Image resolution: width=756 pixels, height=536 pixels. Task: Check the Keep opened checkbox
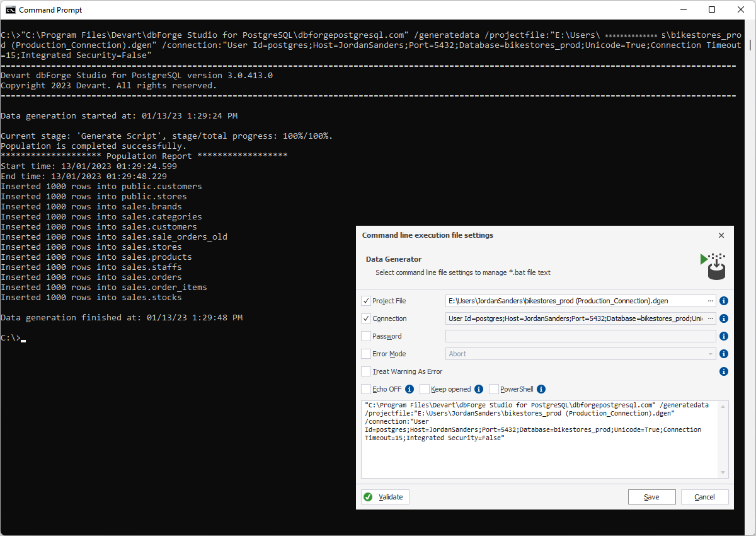point(425,389)
